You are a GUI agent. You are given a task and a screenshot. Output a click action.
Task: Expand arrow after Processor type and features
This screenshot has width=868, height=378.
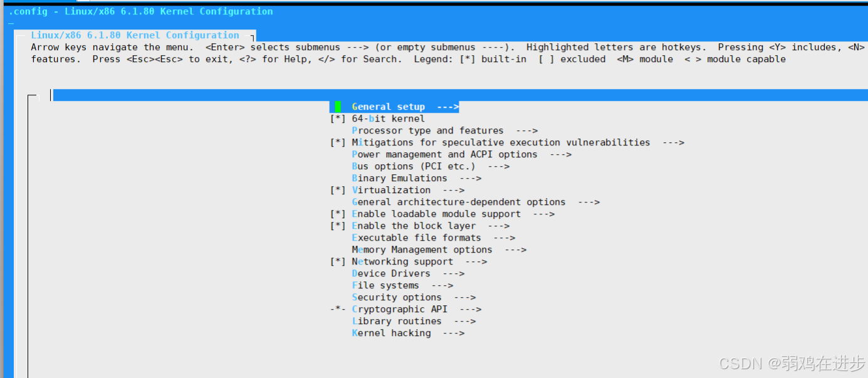[527, 130]
